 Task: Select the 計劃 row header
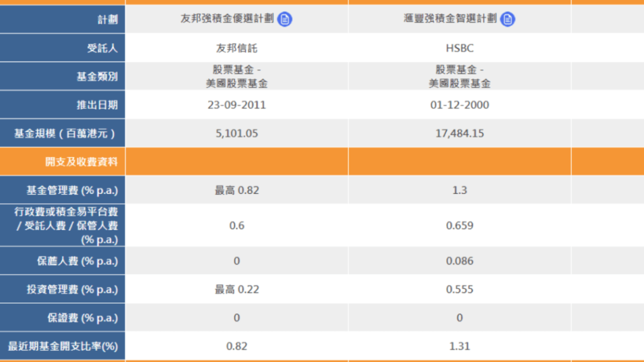(107, 20)
